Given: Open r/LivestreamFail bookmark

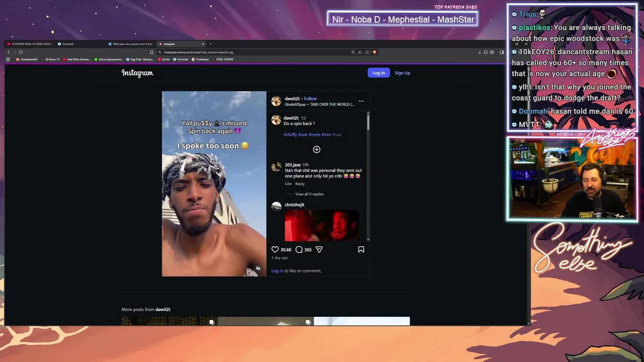Looking at the screenshot, I should coord(27,59).
